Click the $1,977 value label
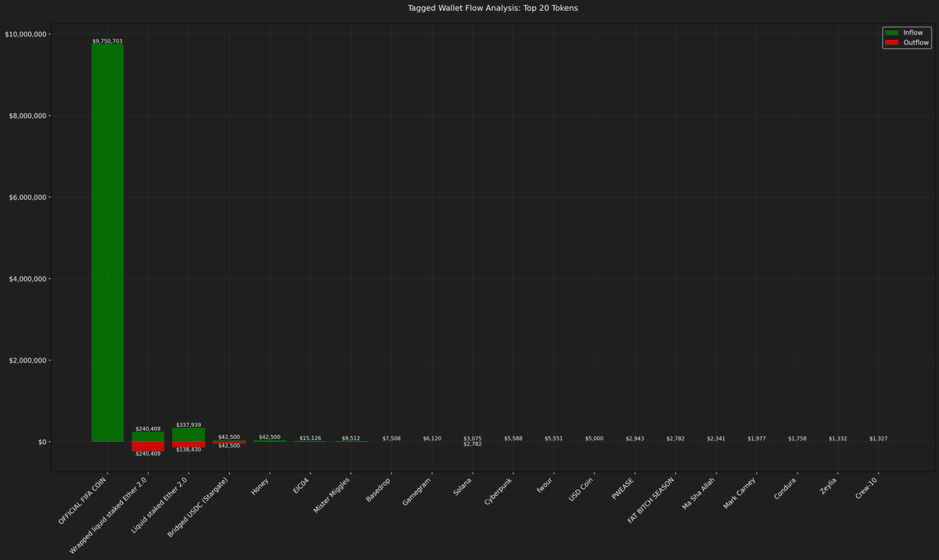 point(757,438)
